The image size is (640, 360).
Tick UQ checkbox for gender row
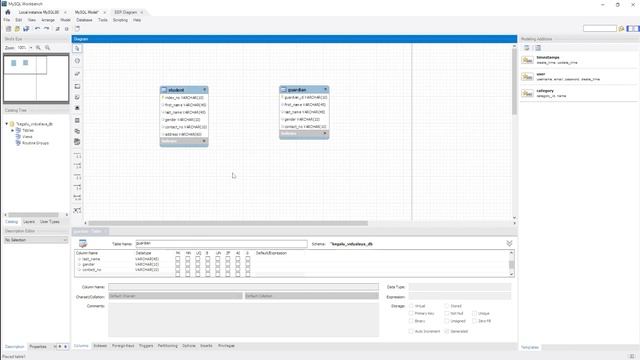(198, 264)
